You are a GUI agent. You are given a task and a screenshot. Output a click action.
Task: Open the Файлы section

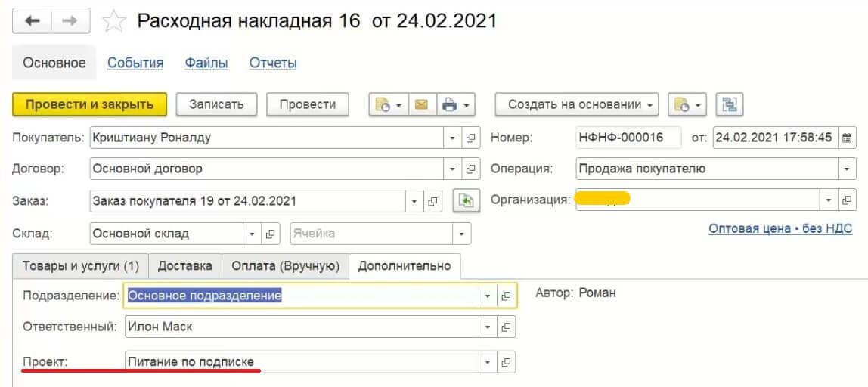(x=206, y=63)
